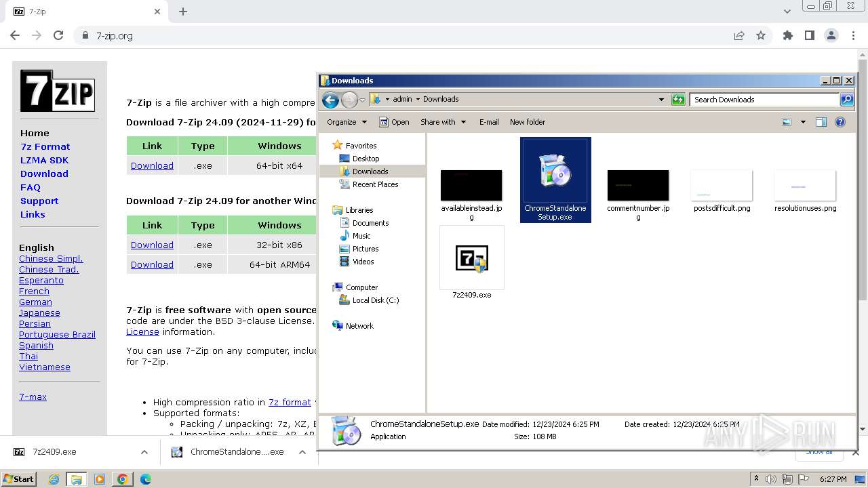Open Music library
Screen dimensions: 868x488
[361, 236]
